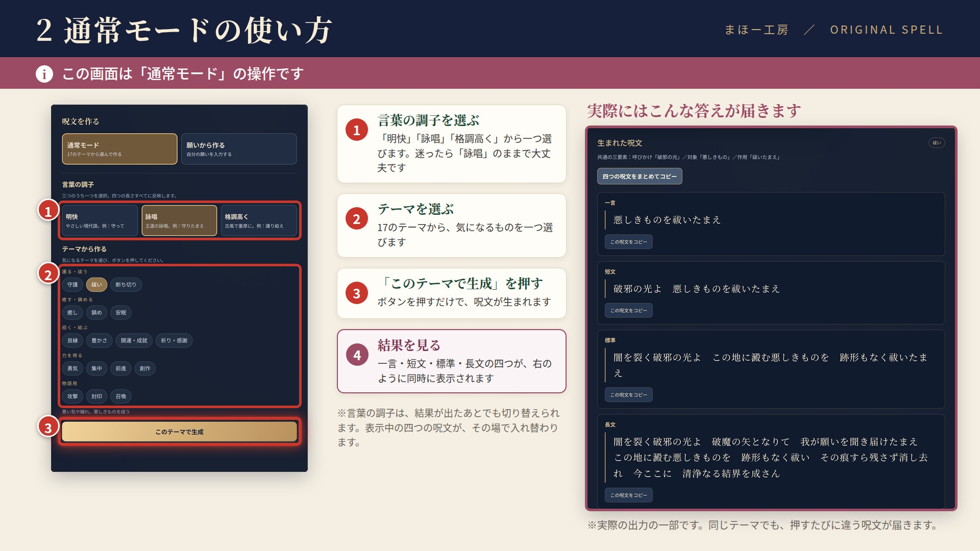Click the spell text 悪しきものを祓いたまえ under 一言

pyautogui.click(x=667, y=220)
